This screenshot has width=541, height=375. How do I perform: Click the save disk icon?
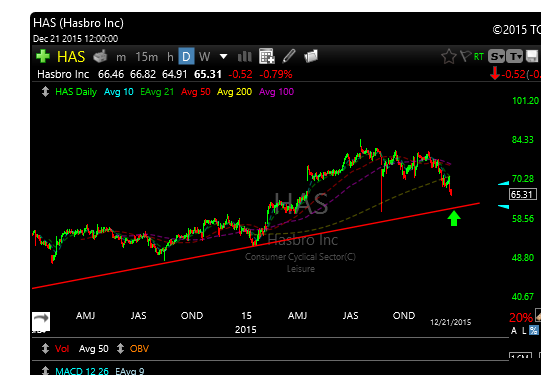(532, 57)
